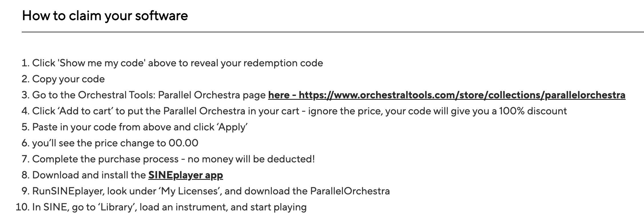
Task: Click the '10.' list number marker
Action: (x=23, y=207)
